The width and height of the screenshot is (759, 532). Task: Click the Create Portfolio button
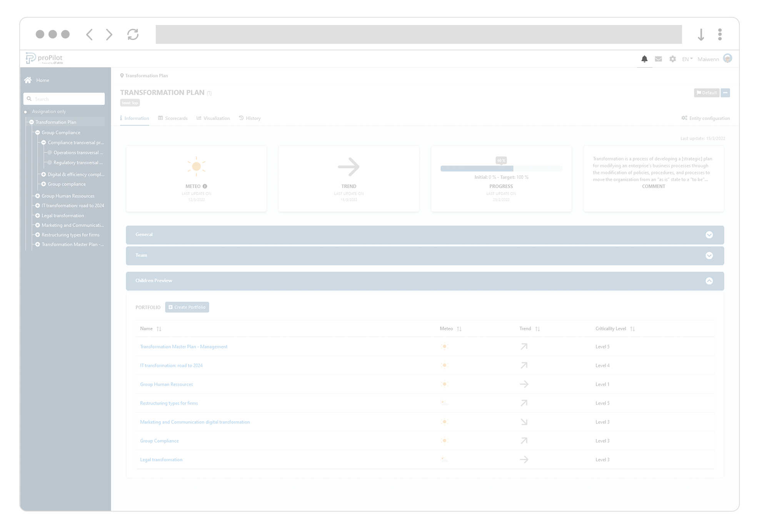(187, 307)
